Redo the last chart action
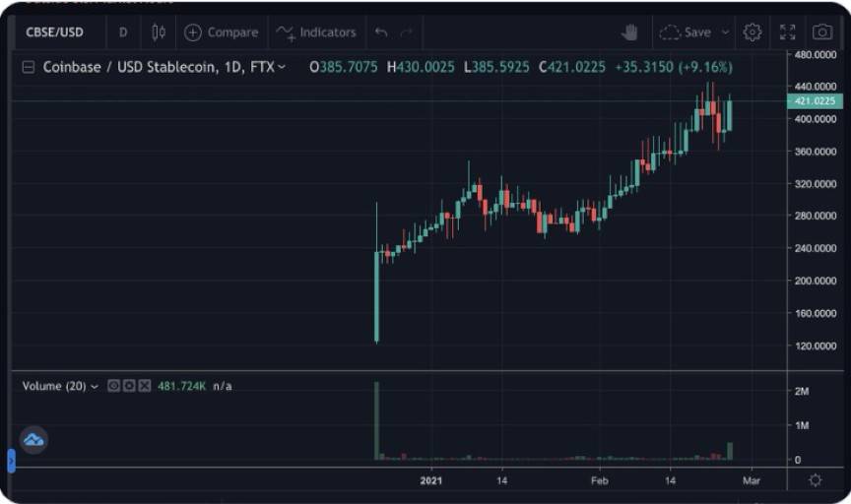 [406, 32]
